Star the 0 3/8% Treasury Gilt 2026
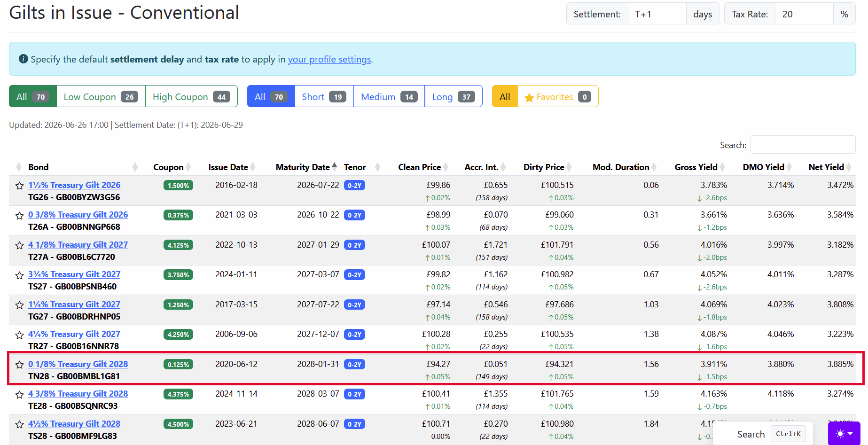The image size is (868, 445). tap(19, 216)
